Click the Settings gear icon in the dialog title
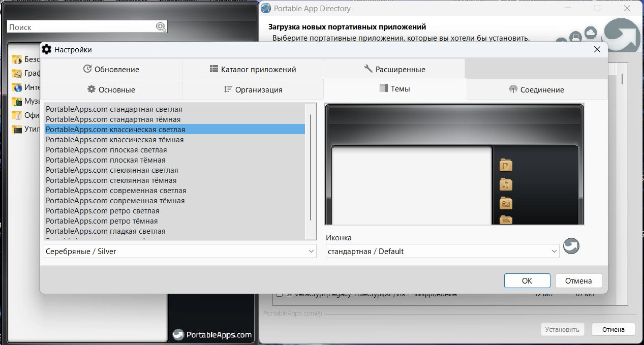This screenshot has height=345, width=644. pyautogui.click(x=47, y=49)
